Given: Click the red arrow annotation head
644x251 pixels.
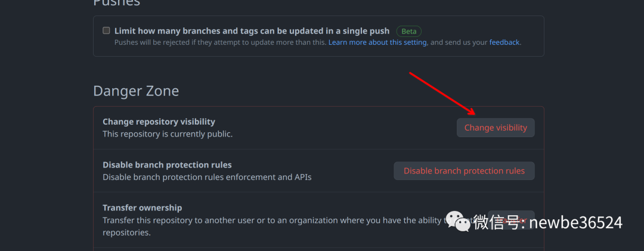Looking at the screenshot, I should [x=470, y=111].
